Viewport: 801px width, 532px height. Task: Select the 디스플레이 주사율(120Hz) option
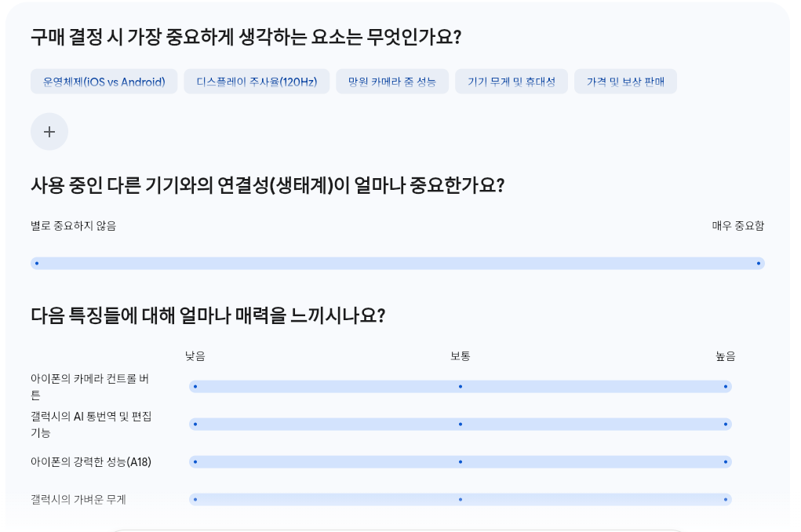click(257, 81)
